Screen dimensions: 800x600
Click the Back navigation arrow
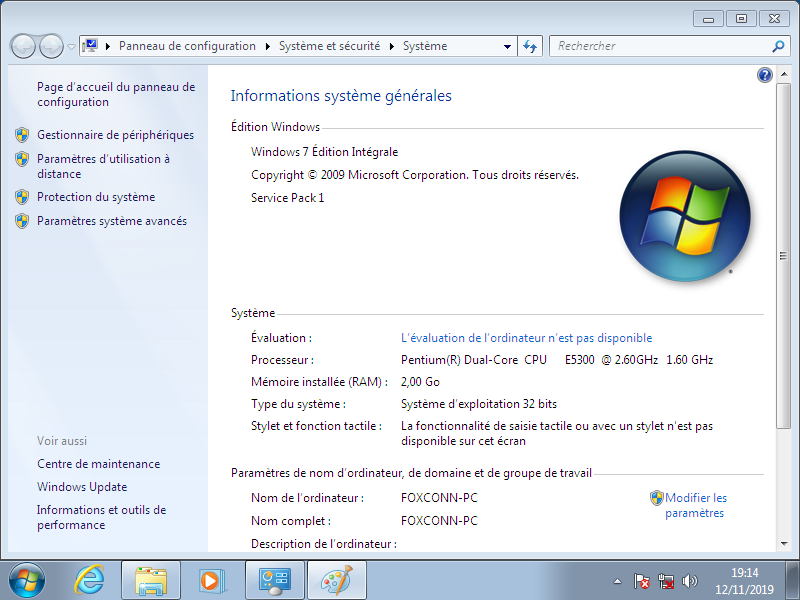(23, 46)
